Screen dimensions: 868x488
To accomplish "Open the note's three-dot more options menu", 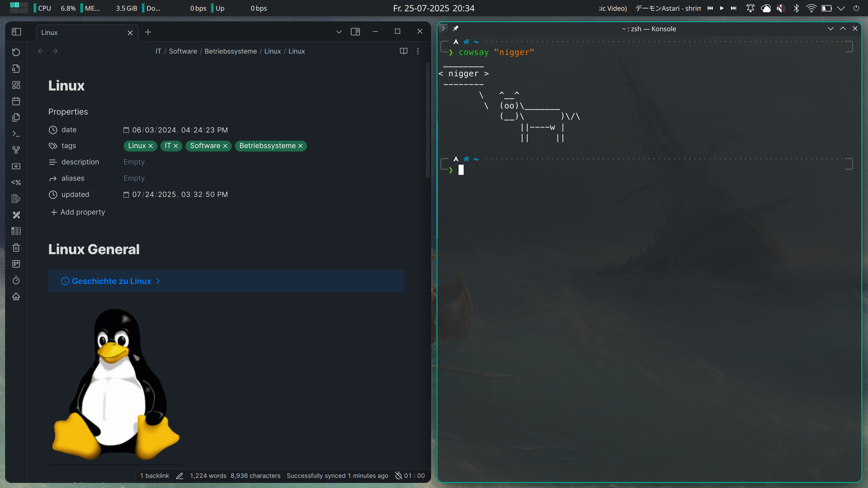I will pos(418,51).
